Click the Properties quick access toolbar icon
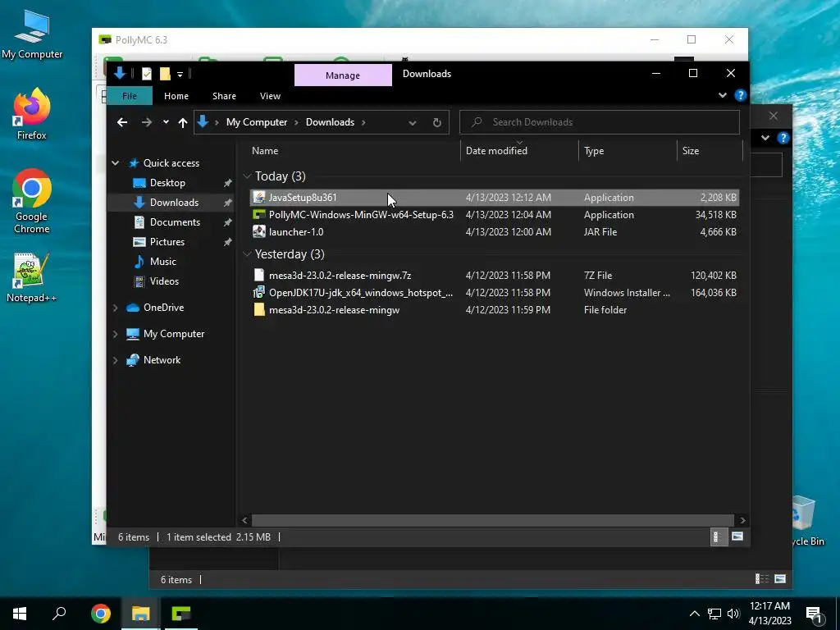 pos(147,74)
